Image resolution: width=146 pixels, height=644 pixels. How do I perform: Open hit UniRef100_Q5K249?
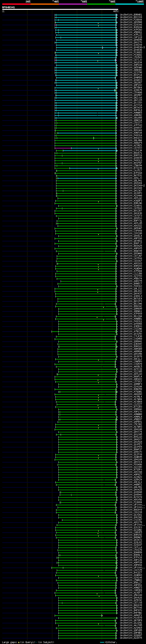(131, 595)
